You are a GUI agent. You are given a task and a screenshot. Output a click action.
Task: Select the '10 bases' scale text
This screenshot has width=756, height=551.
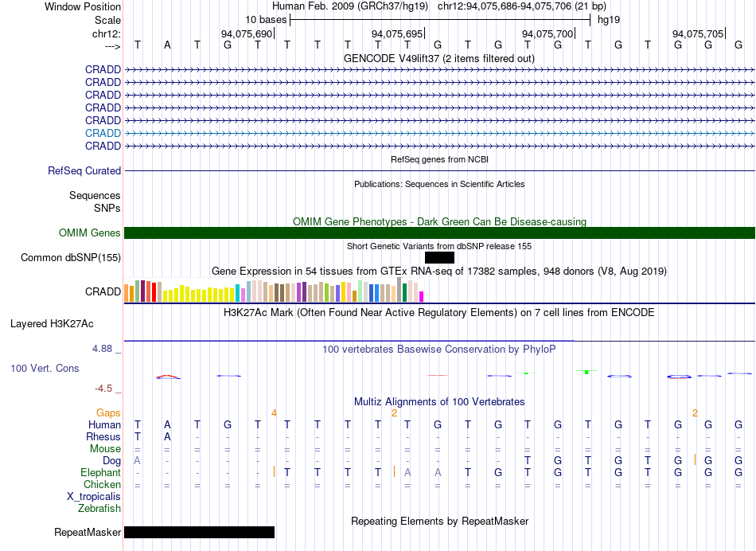[266, 20]
